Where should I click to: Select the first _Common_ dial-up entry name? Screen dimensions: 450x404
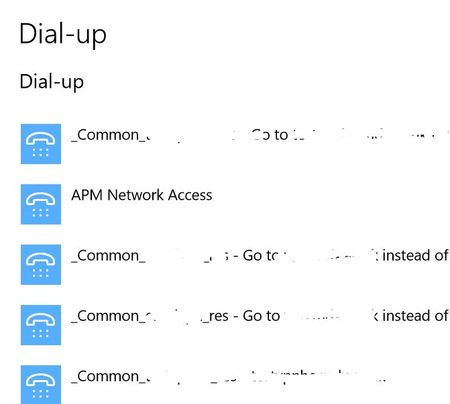pos(111,135)
